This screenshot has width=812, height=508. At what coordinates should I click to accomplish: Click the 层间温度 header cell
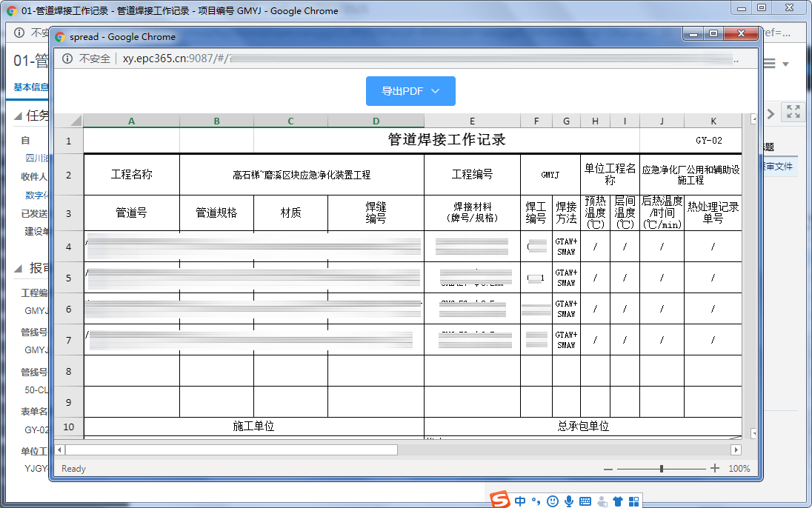[x=625, y=213]
